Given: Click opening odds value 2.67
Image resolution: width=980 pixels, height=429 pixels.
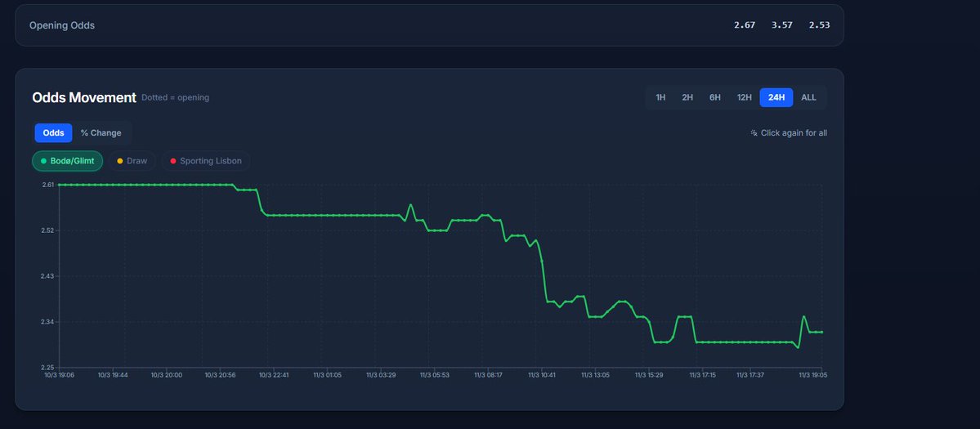Looking at the screenshot, I should [745, 25].
